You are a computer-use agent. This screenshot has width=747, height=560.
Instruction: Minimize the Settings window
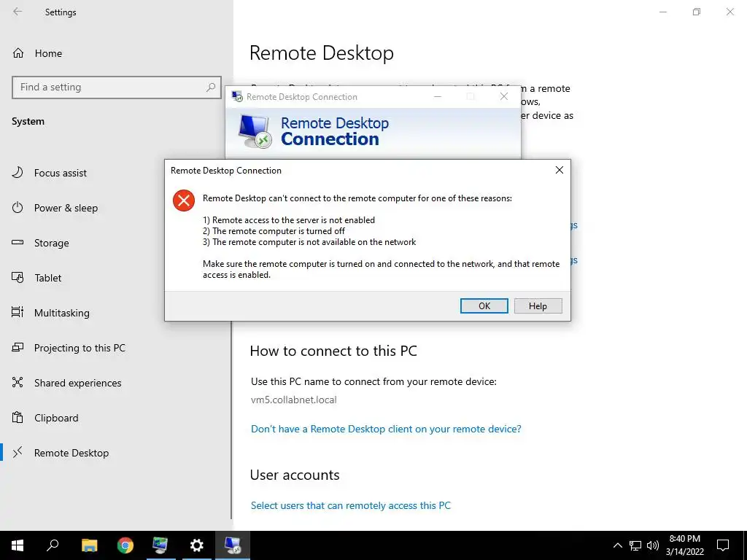(662, 12)
